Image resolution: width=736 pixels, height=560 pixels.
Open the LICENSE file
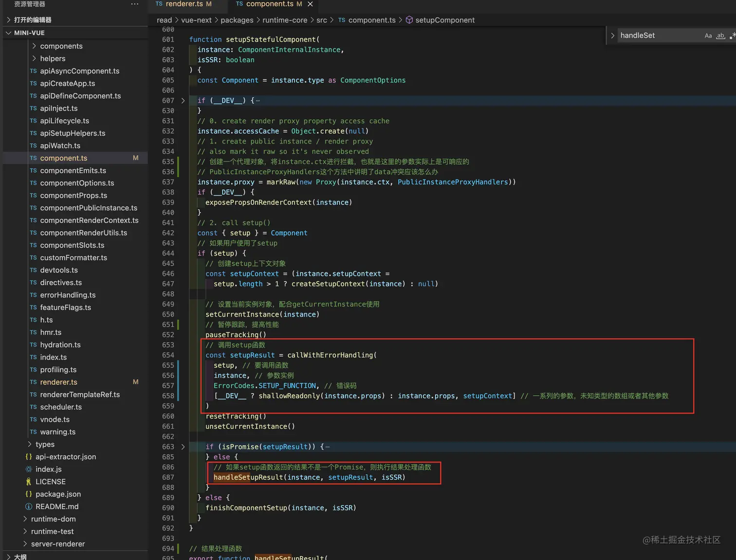50,482
